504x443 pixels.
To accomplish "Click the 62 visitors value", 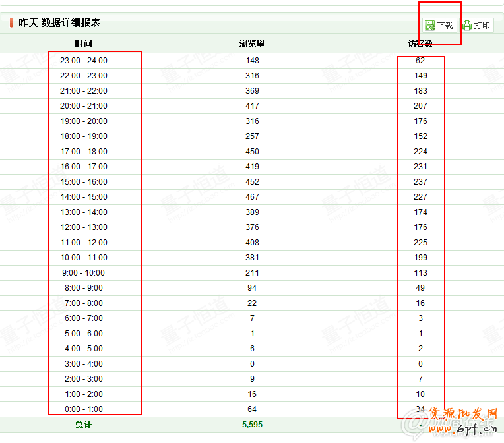I will (x=420, y=61).
